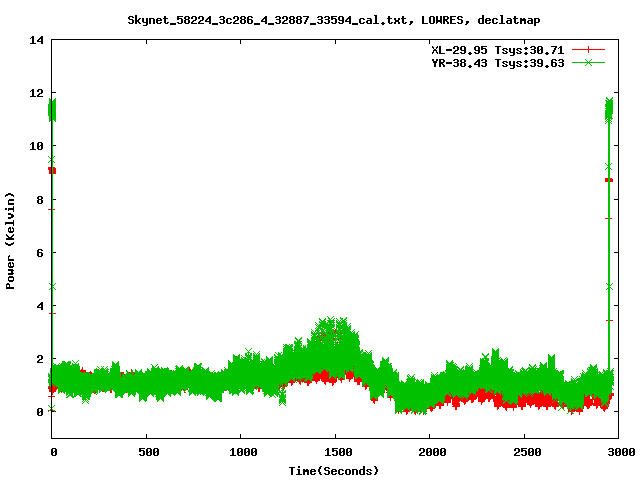Viewport: 640px width, 480px height.
Task: Click the x-axis tick label 1000
Action: tap(243, 452)
